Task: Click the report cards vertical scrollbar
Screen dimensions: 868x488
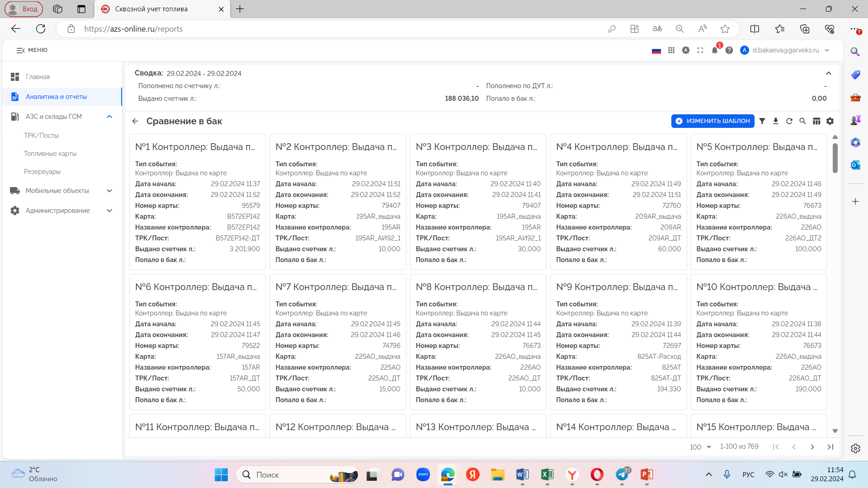Action: (x=835, y=158)
